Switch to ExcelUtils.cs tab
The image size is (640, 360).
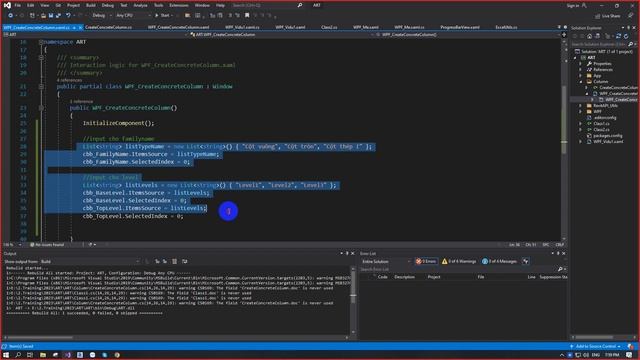(x=506, y=27)
